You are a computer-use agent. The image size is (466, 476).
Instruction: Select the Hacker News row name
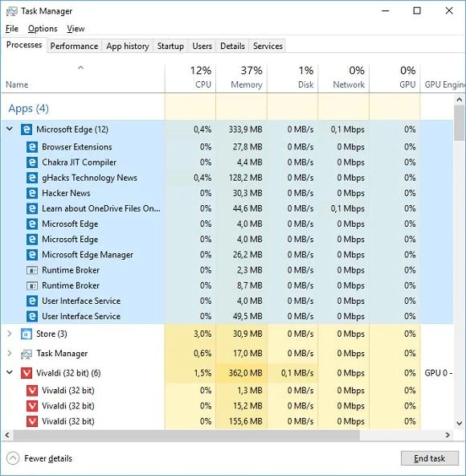click(66, 193)
